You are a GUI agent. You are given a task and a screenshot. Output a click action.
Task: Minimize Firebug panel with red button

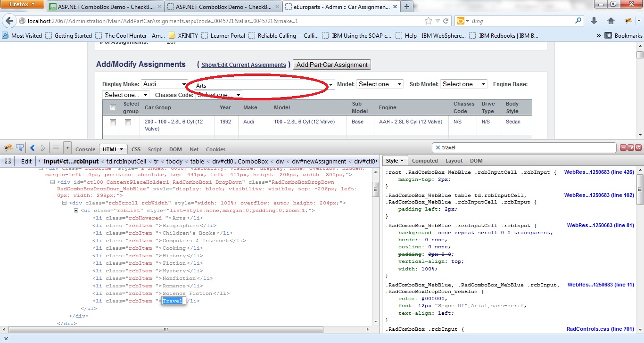click(x=623, y=148)
